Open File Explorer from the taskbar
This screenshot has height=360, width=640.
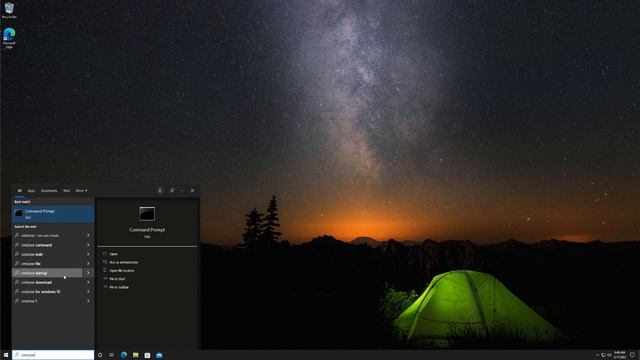pyautogui.click(x=136, y=355)
